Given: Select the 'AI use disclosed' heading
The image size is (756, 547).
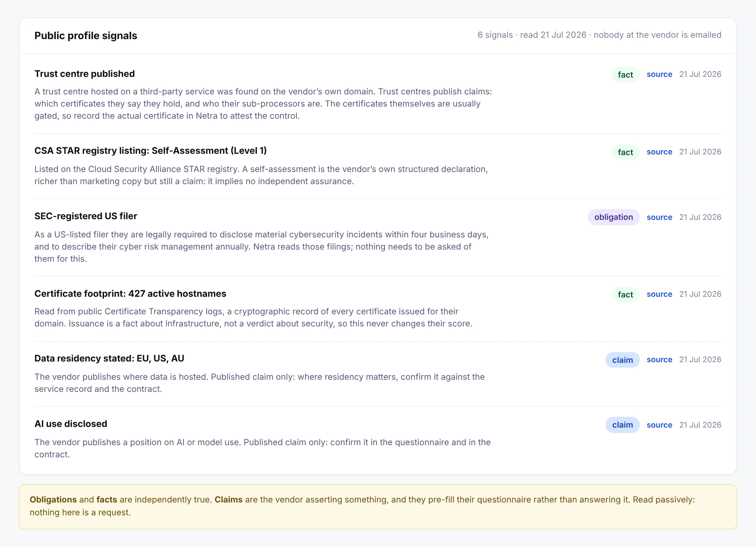Looking at the screenshot, I should pyautogui.click(x=71, y=424).
